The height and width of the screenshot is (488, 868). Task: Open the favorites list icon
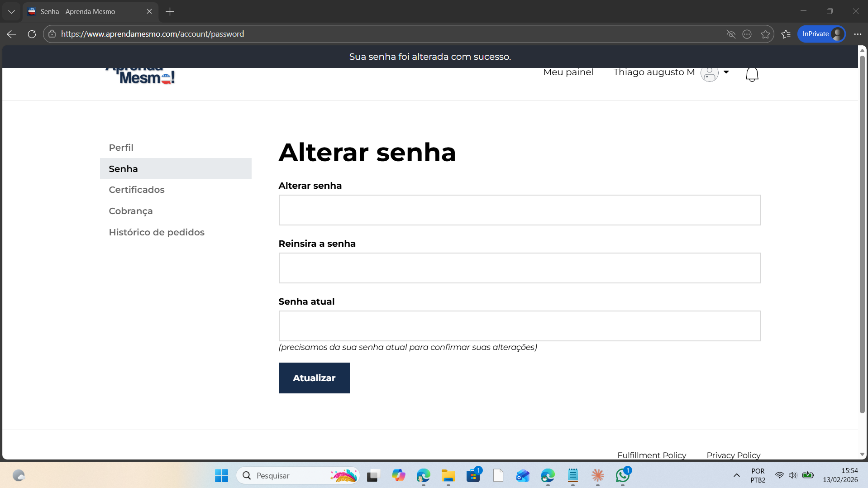click(786, 34)
